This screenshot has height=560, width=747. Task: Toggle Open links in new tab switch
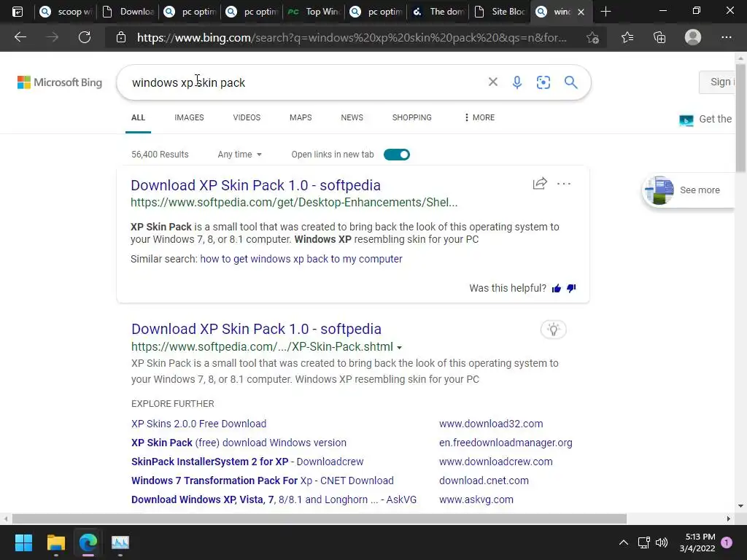396,155
